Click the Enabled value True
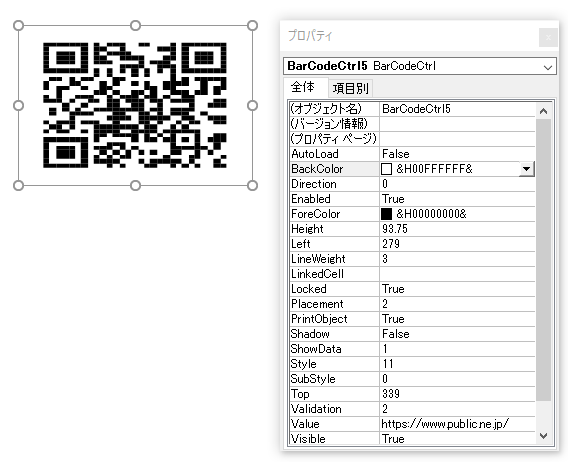This screenshot has height=462, width=568. tap(457, 199)
